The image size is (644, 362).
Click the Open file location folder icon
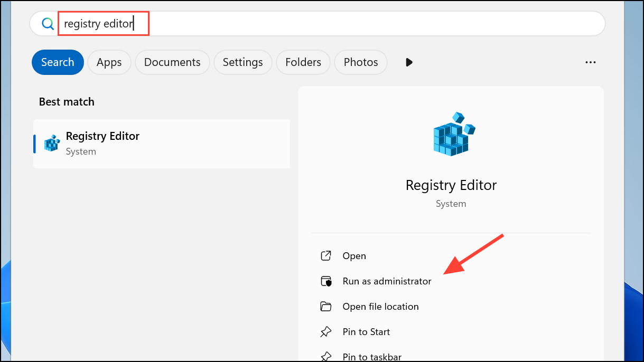coord(326,307)
